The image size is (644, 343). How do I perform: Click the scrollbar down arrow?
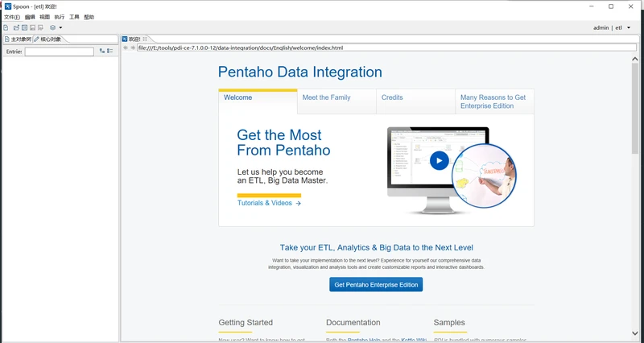(635, 333)
